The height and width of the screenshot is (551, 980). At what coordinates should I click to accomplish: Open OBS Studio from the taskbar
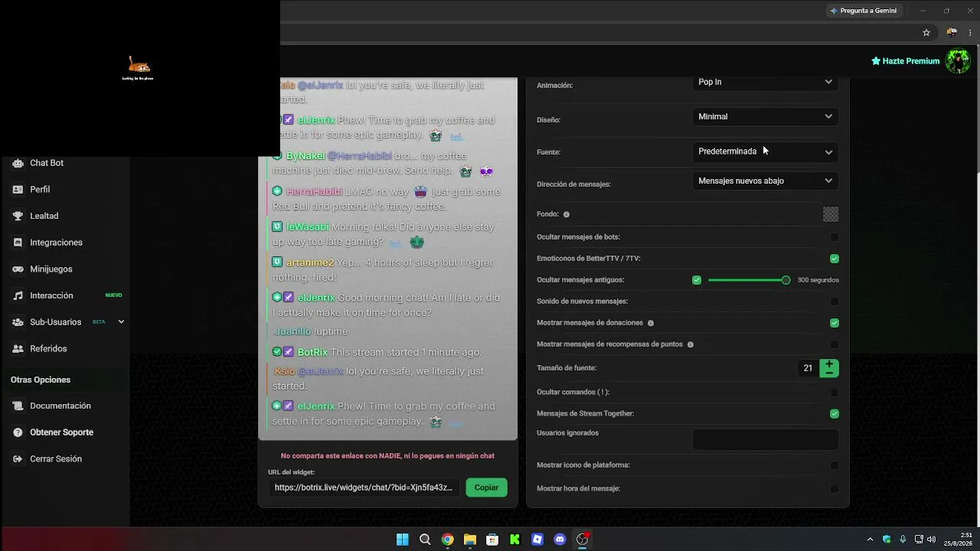pos(583,540)
